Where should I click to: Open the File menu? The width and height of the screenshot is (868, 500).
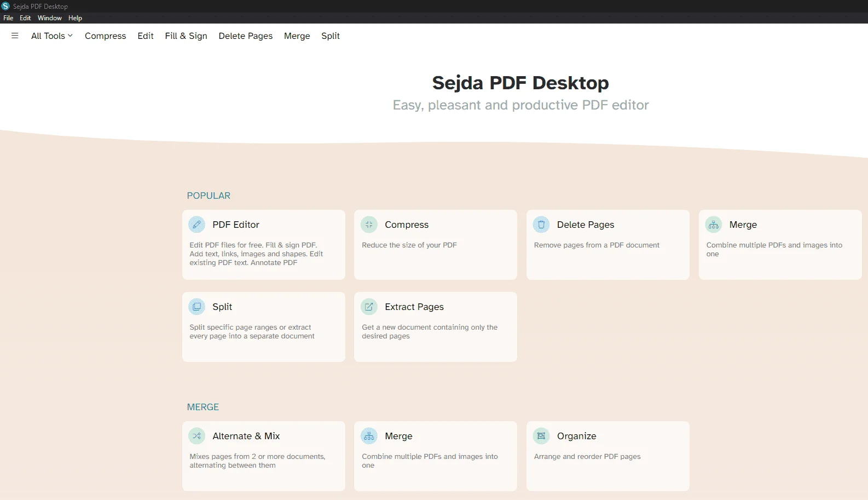[x=8, y=18]
